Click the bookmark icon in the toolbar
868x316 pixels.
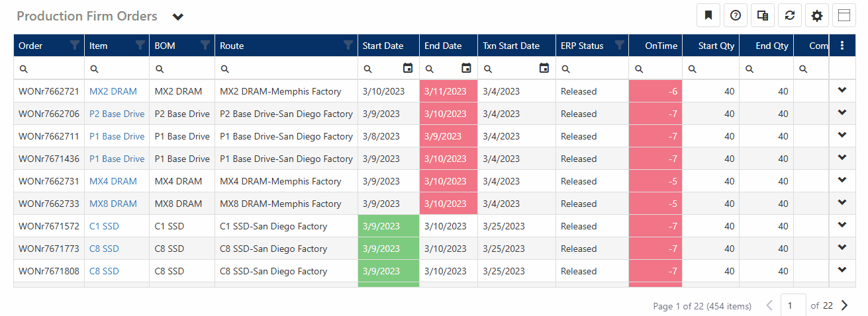708,16
